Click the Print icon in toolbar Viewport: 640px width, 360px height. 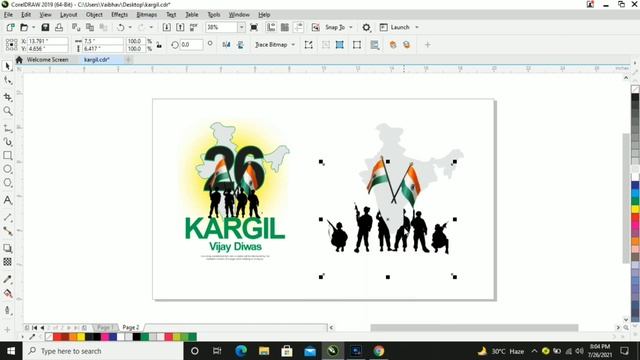59,27
